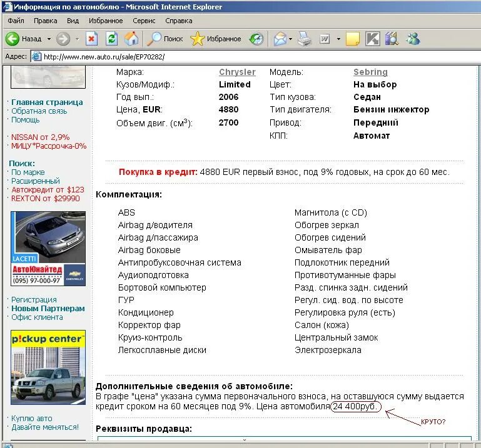Click REXTON от $29990 link
This screenshot has height=448, width=481.
click(46, 198)
